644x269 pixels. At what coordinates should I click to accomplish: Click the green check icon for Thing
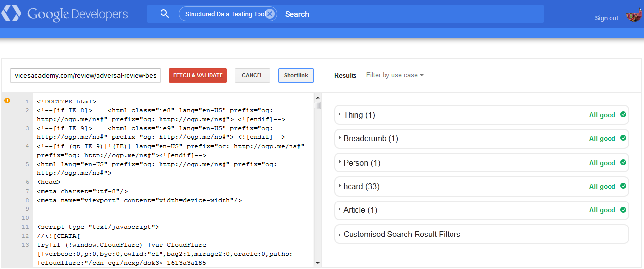tap(623, 115)
